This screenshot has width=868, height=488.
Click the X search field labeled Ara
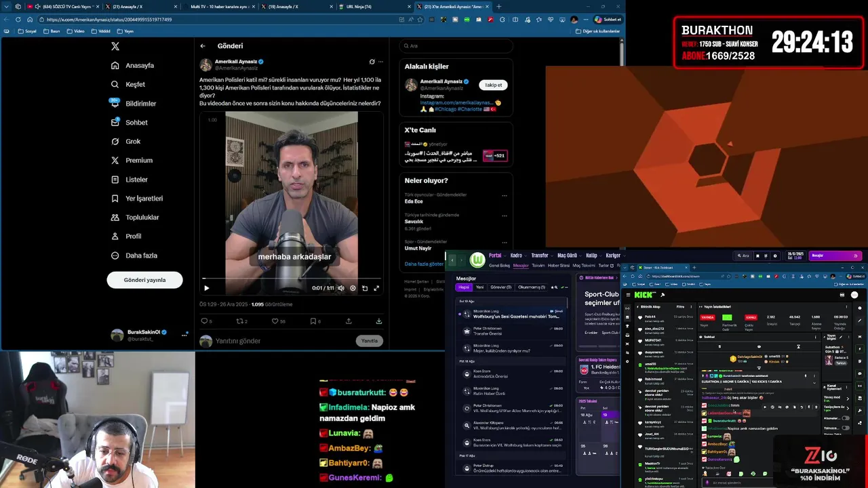pos(456,46)
